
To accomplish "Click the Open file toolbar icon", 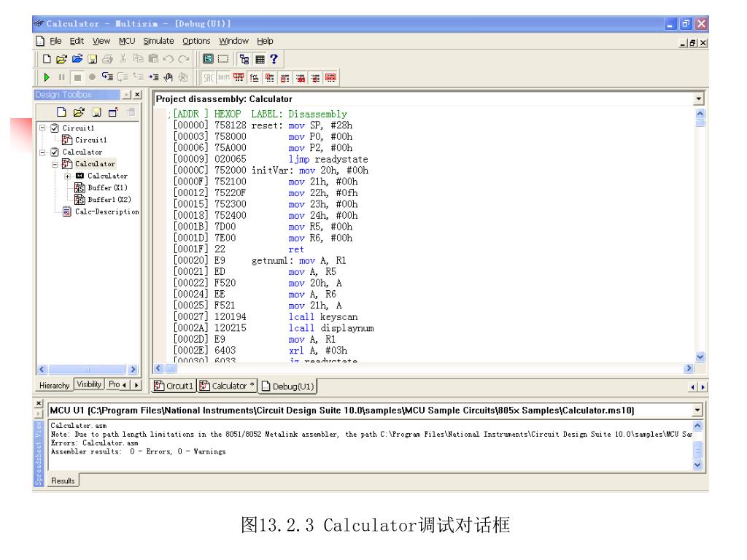I will [61, 59].
